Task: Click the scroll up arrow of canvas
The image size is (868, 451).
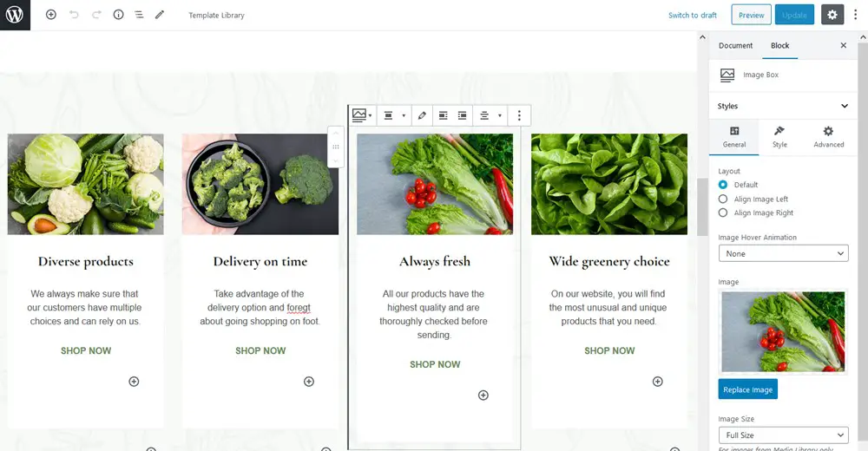Action: tap(702, 37)
